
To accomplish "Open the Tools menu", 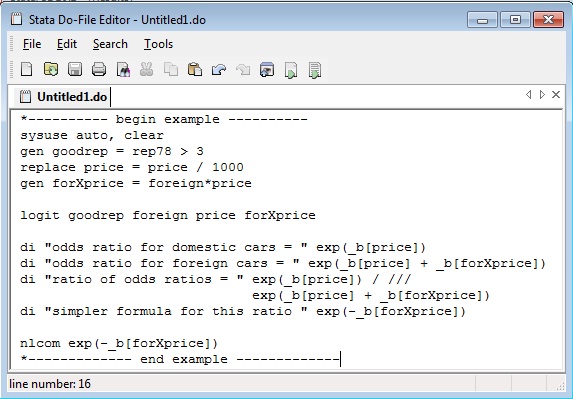I will tap(158, 44).
